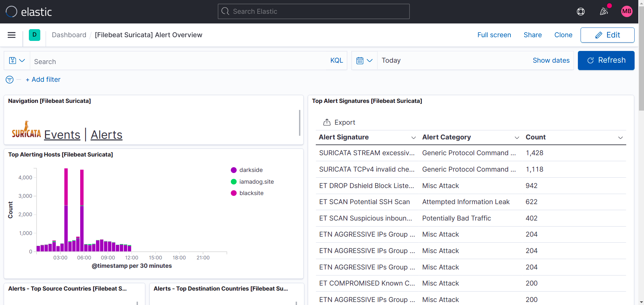Click the blacksite legend label

[251, 193]
